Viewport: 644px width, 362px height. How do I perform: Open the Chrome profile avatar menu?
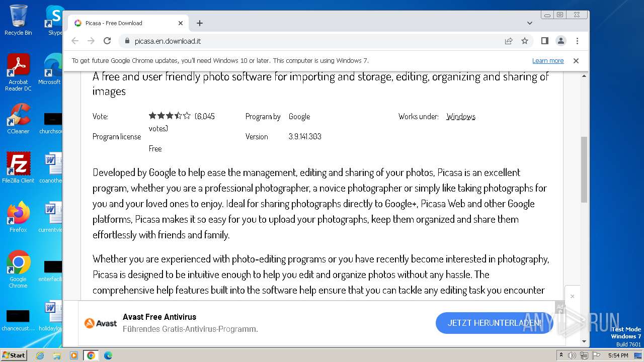tap(560, 41)
